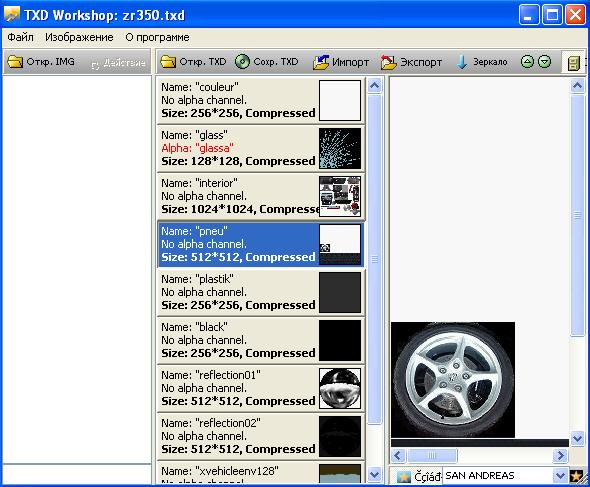Click the Импорт import icon
This screenshot has height=487, width=590.
tap(321, 62)
